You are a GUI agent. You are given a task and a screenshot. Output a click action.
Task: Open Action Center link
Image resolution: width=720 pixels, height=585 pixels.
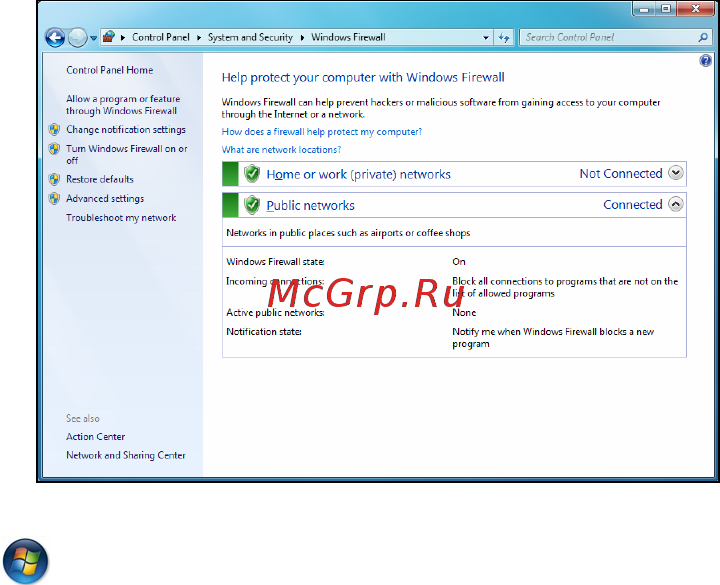(x=96, y=437)
